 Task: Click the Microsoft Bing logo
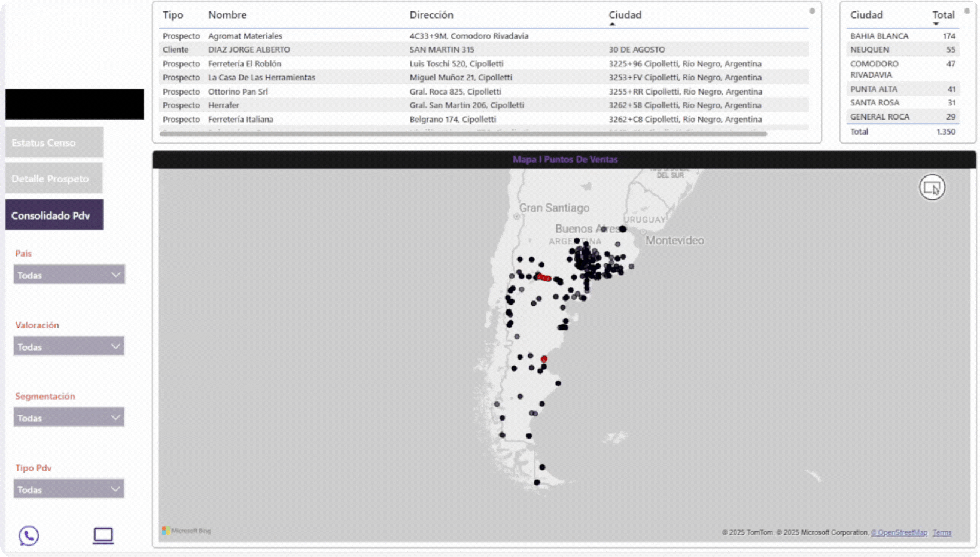coord(187,531)
